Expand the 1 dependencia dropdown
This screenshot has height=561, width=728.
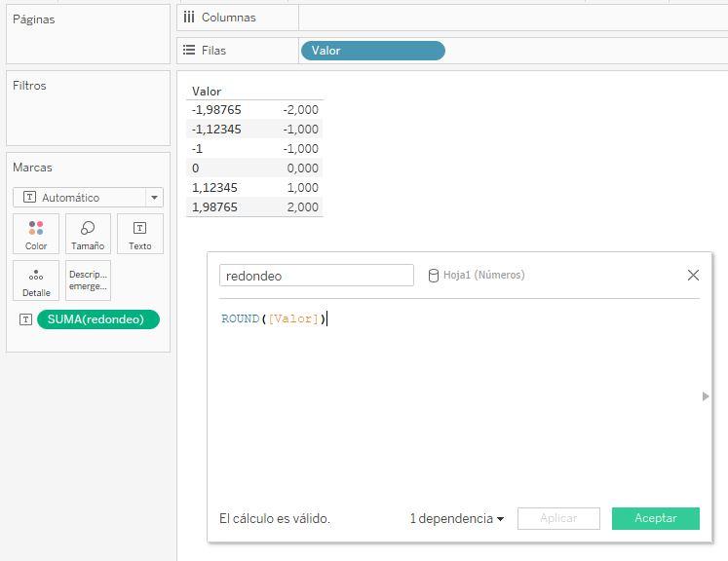456,519
